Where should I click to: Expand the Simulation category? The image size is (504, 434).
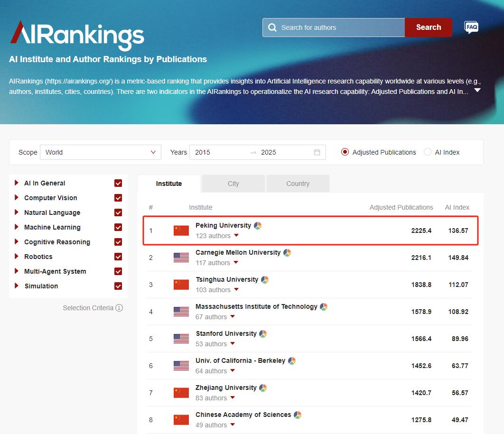[17, 286]
